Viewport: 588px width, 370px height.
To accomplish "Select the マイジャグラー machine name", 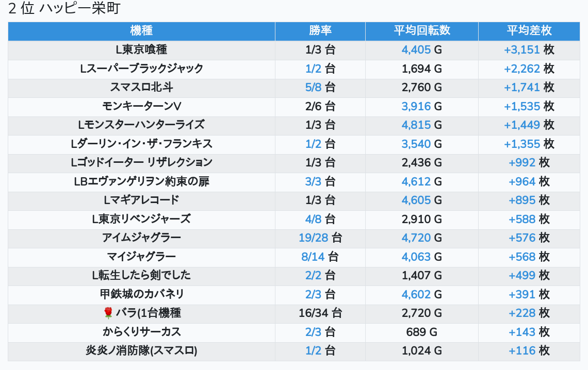I will (x=141, y=257).
